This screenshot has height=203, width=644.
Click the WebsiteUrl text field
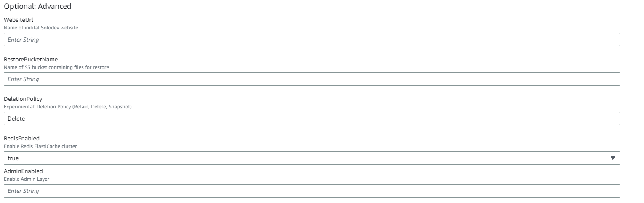(x=312, y=40)
